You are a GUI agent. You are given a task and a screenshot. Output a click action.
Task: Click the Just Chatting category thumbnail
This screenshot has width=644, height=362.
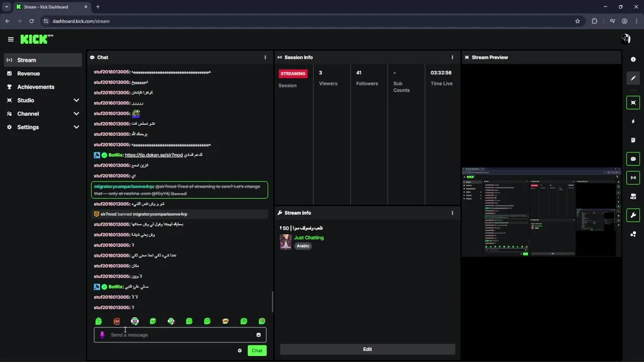coord(286,242)
